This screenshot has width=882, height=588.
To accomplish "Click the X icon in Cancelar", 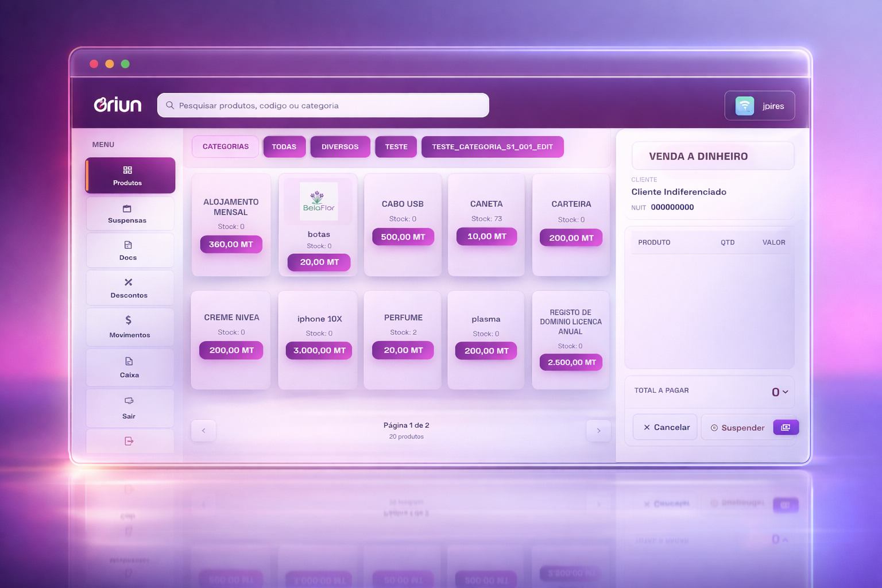I will (647, 427).
